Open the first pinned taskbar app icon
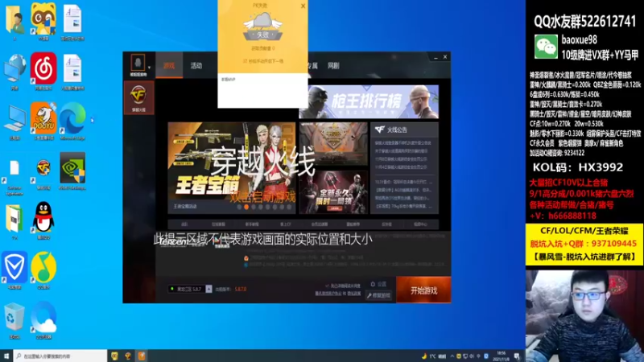Image resolution: width=644 pixels, height=362 pixels. point(114,356)
